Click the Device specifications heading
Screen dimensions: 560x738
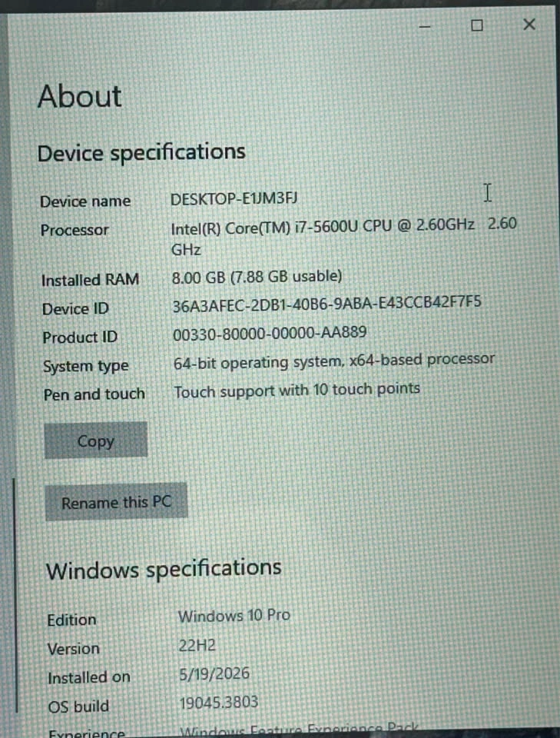point(141,153)
